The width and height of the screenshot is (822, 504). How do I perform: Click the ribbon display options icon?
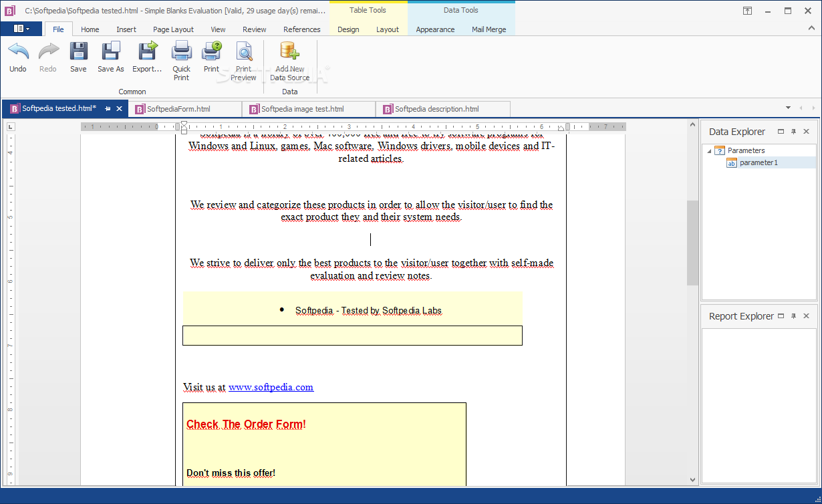(x=747, y=11)
